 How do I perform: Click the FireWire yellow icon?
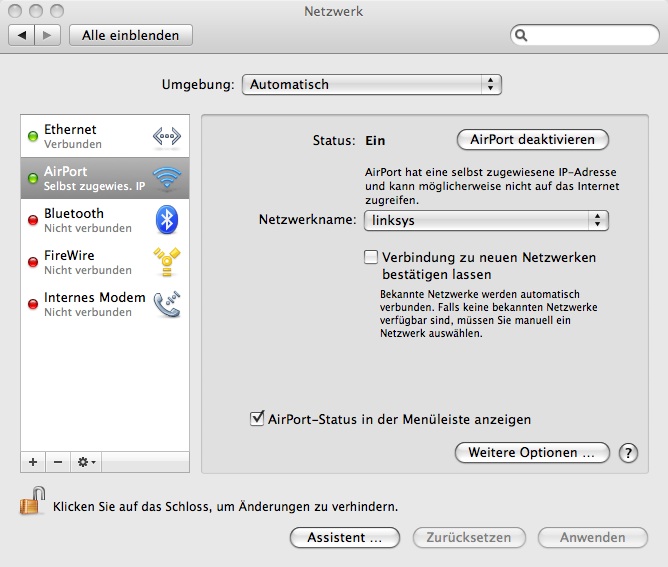(167, 262)
